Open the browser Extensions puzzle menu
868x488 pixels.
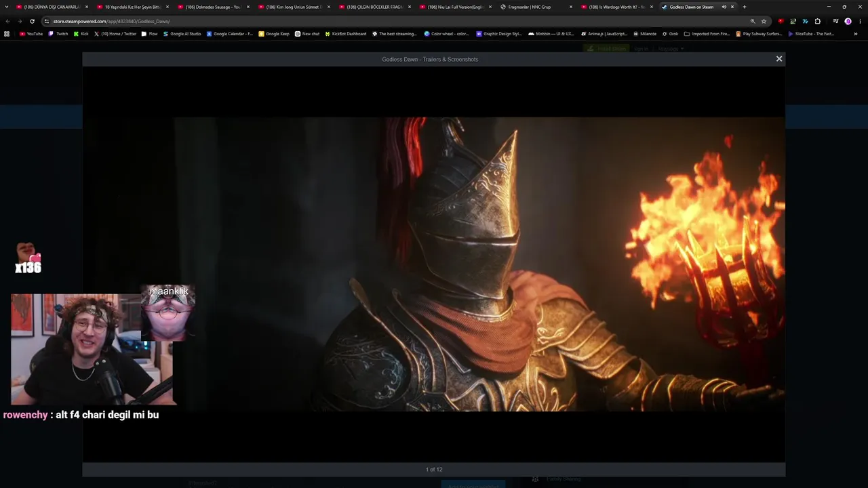(x=817, y=21)
